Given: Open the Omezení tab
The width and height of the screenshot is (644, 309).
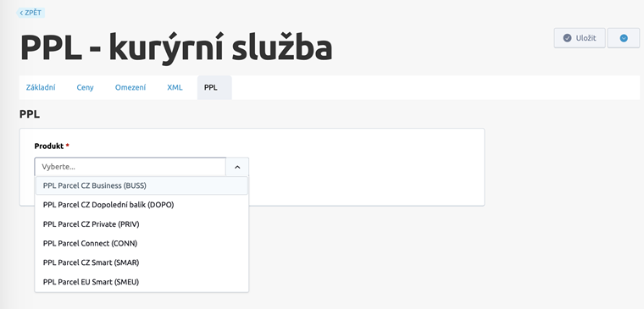Looking at the screenshot, I should pos(130,87).
